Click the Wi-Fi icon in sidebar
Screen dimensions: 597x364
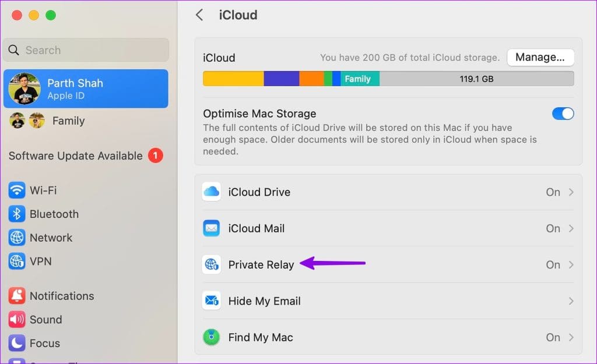(x=17, y=190)
